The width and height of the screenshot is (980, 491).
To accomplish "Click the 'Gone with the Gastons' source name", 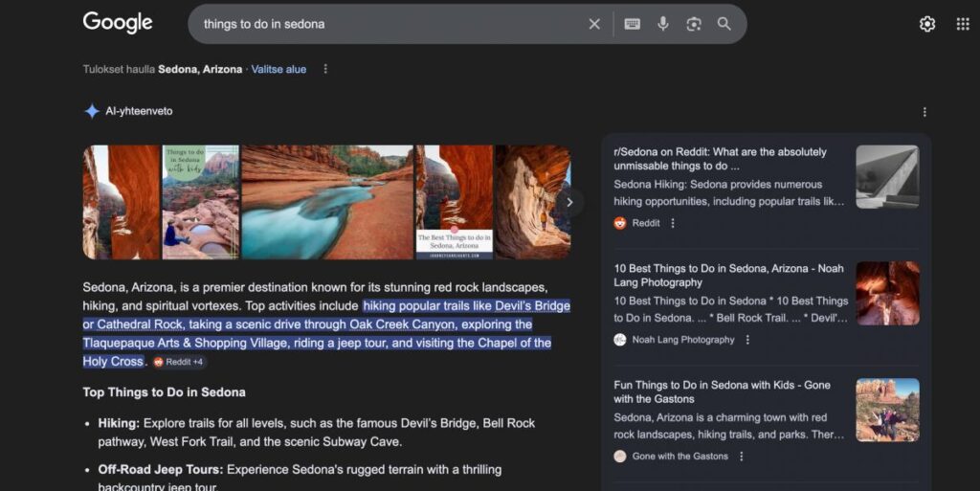I will pos(680,457).
